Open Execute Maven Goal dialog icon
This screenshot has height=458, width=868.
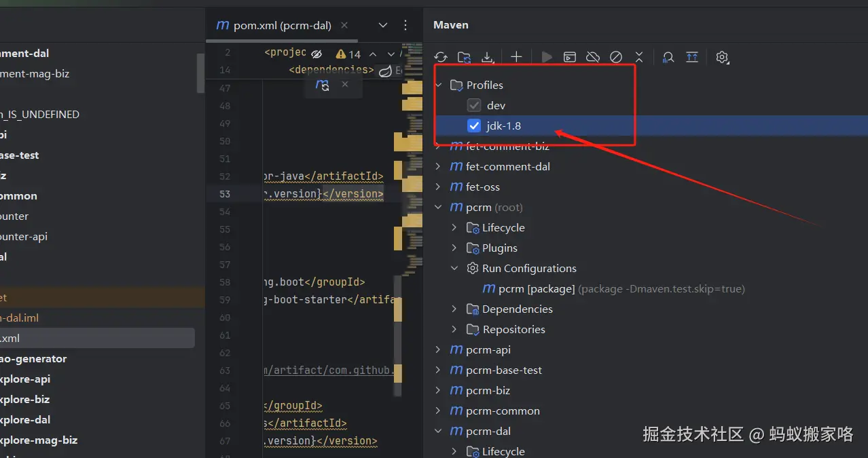570,57
